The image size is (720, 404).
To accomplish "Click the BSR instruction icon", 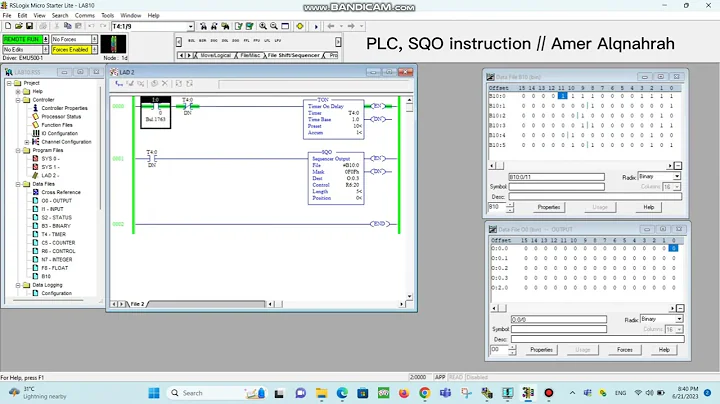I will (x=202, y=41).
